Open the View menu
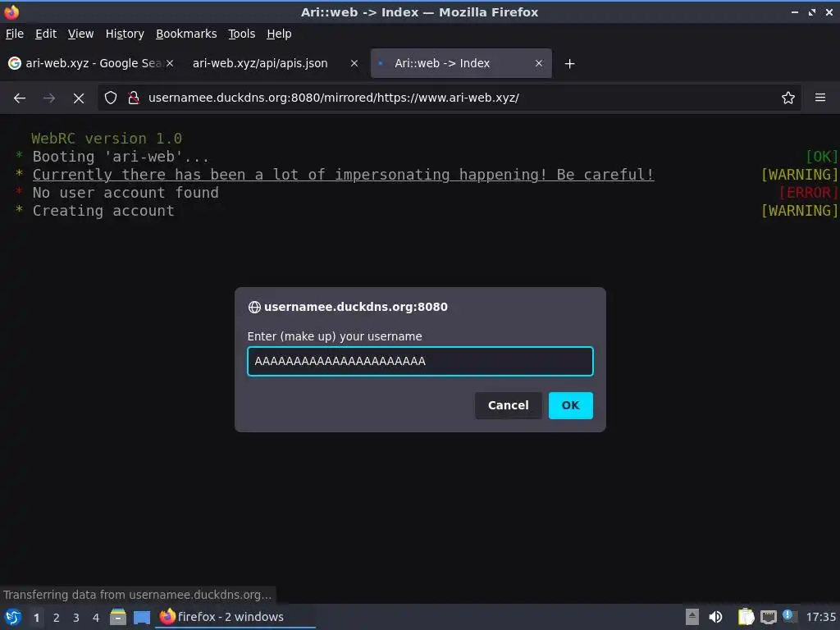 point(80,34)
